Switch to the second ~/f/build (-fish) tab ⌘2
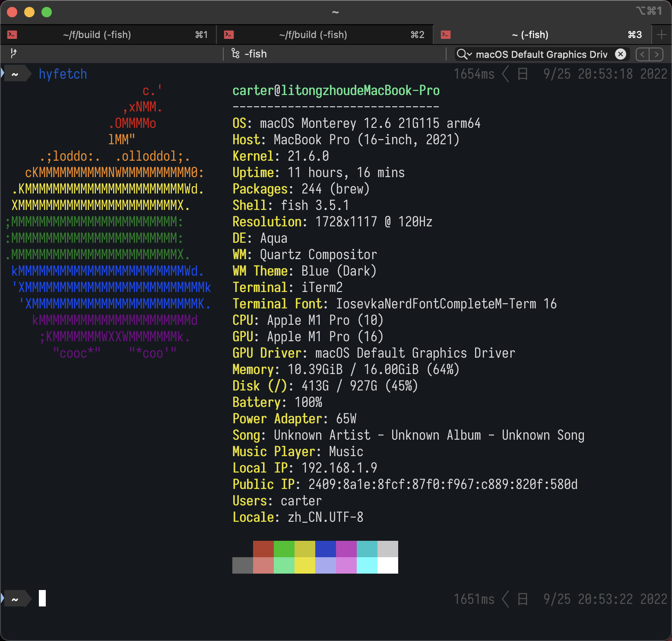 pyautogui.click(x=325, y=35)
